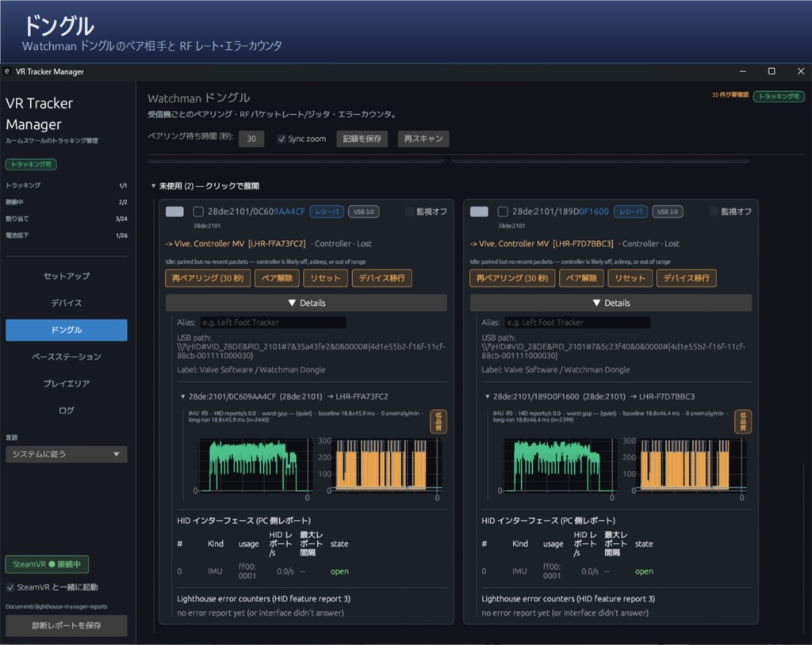
Task: Click 再ペアリング (30 秒) for LHR-FFA73FC2
Action: (208, 278)
